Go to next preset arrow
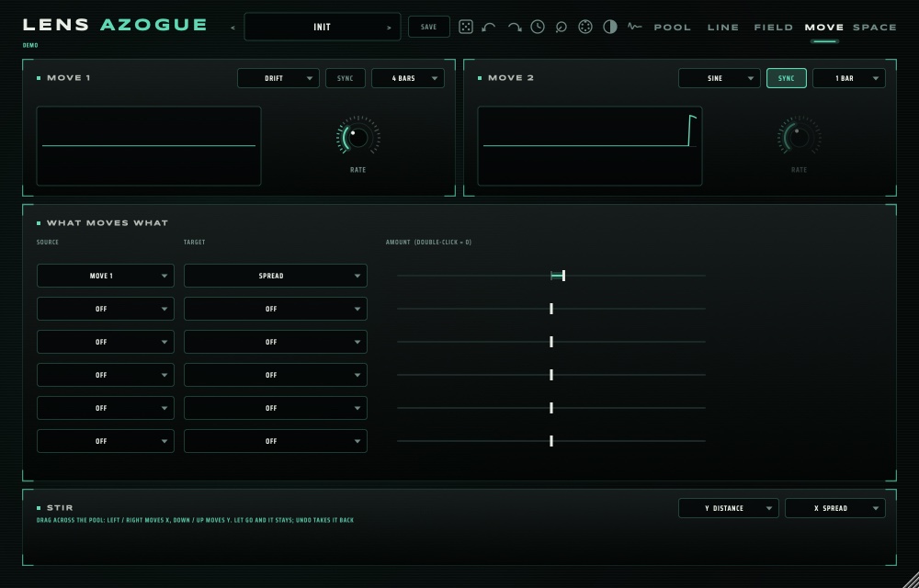Screen dimensions: 919x588 point(389,28)
